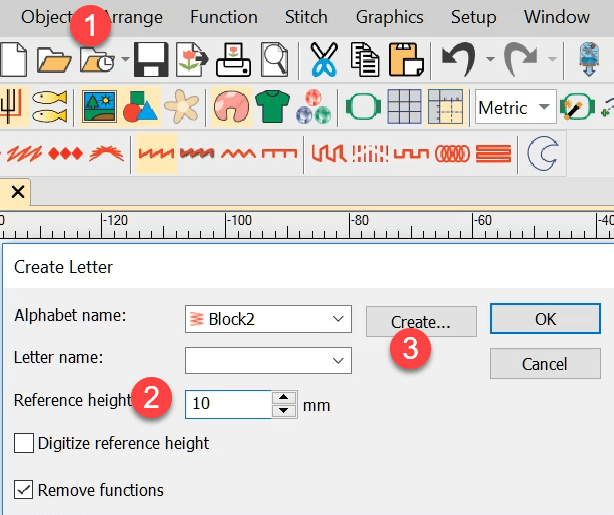Viewport: 614px width, 515px height.
Task: Expand the Alphabet name Block2 dropdown
Action: point(336,319)
